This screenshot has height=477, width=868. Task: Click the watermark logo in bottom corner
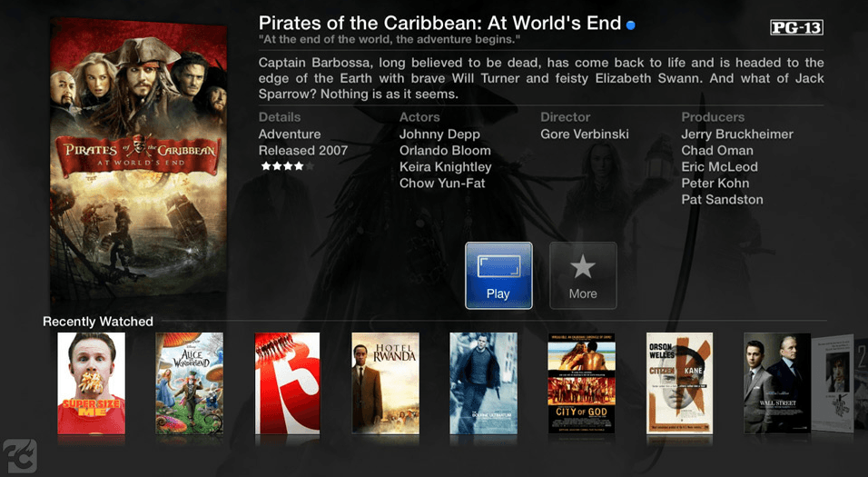point(20,456)
